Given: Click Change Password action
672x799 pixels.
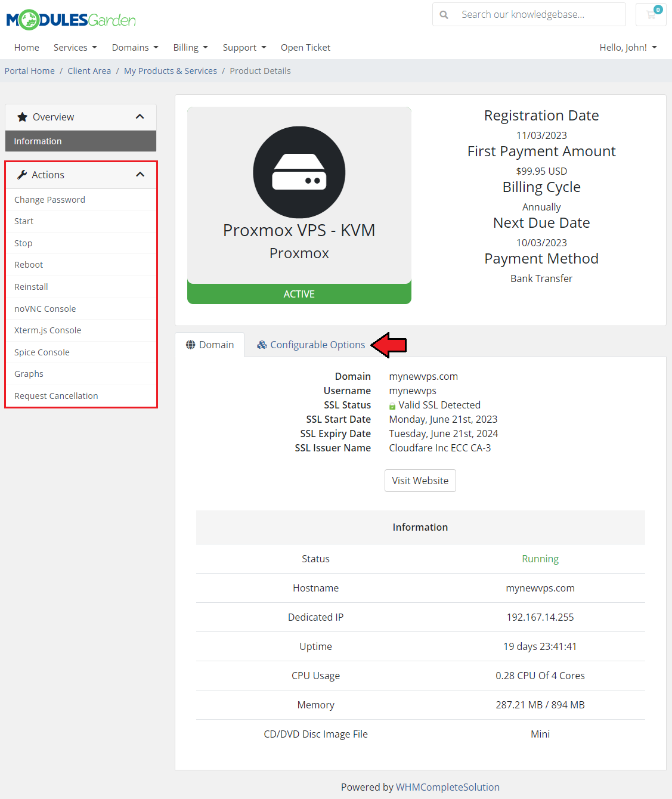Looking at the screenshot, I should (x=80, y=200).
